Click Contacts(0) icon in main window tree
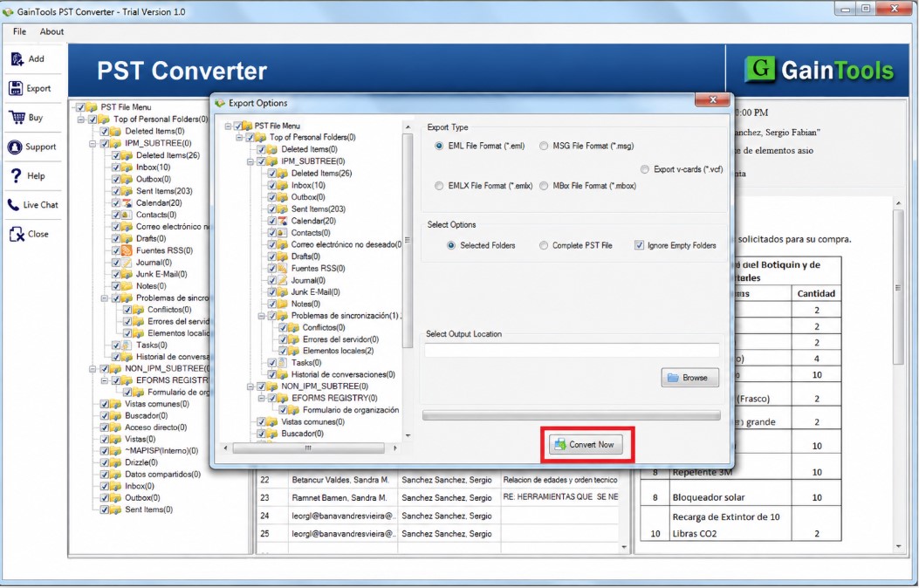 coord(127,215)
